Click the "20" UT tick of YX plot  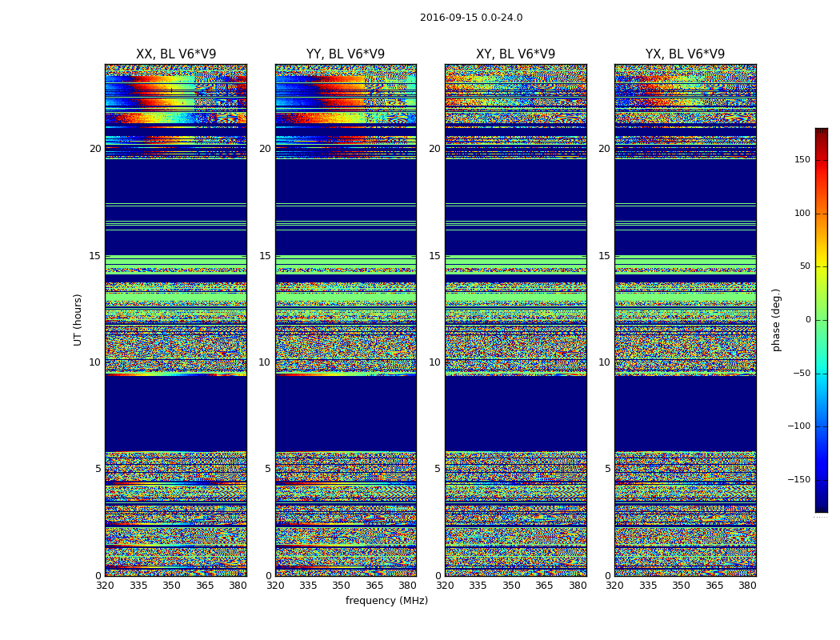coord(604,149)
